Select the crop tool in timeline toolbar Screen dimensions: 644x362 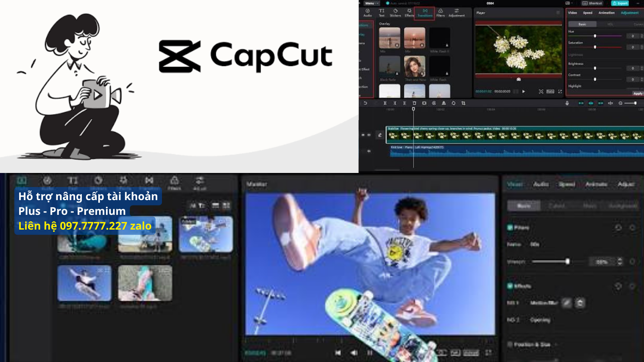click(x=463, y=103)
